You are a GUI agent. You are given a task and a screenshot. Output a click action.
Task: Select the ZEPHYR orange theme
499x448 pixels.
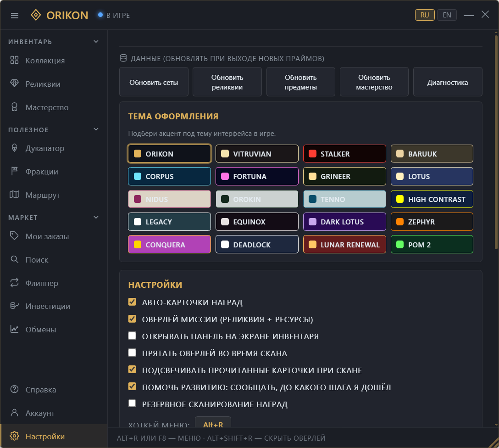point(432,222)
